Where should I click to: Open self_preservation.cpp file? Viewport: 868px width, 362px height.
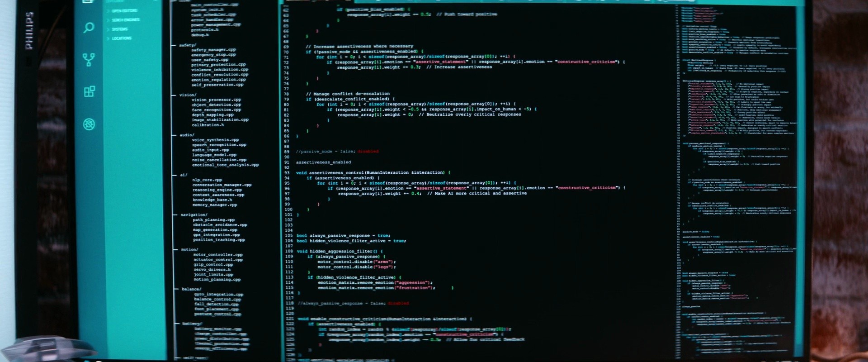pyautogui.click(x=217, y=85)
